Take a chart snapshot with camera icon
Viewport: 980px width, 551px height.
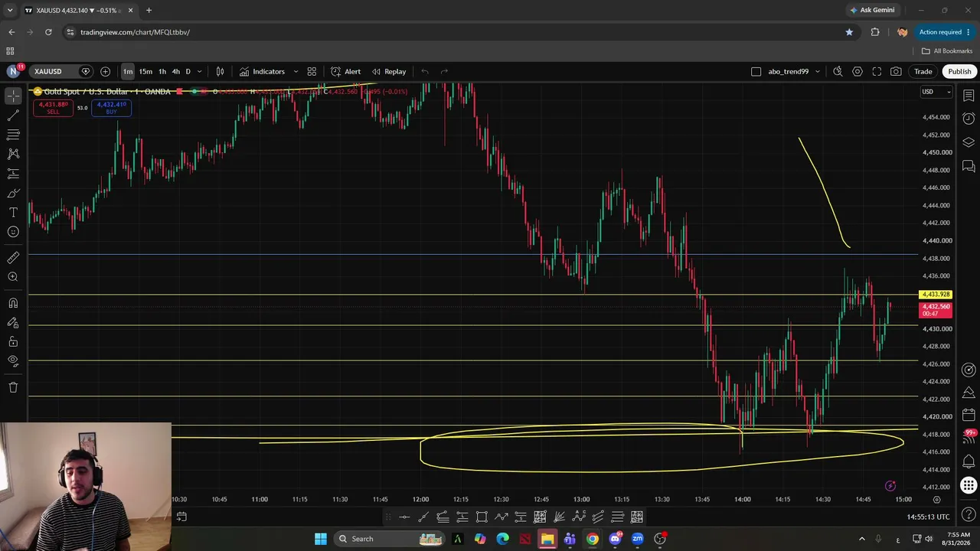coord(896,71)
